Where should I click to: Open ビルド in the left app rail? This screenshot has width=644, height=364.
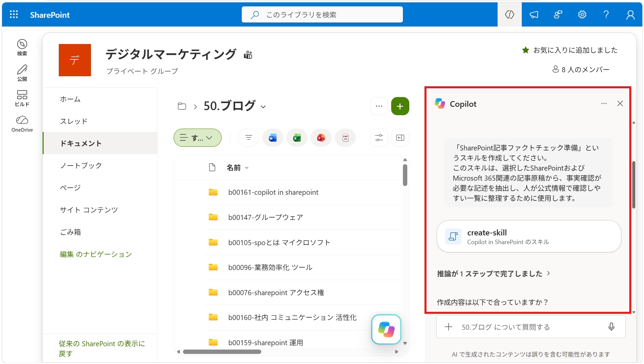click(22, 98)
